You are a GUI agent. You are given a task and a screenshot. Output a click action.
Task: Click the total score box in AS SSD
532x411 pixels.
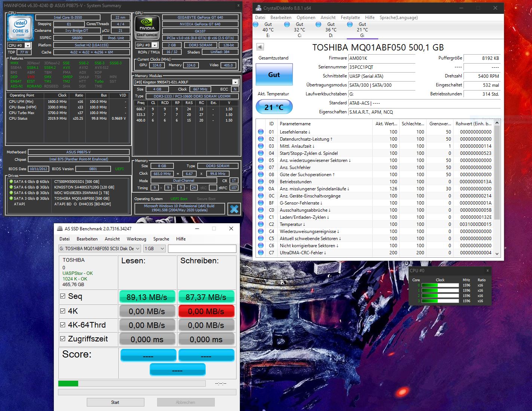pos(177,370)
